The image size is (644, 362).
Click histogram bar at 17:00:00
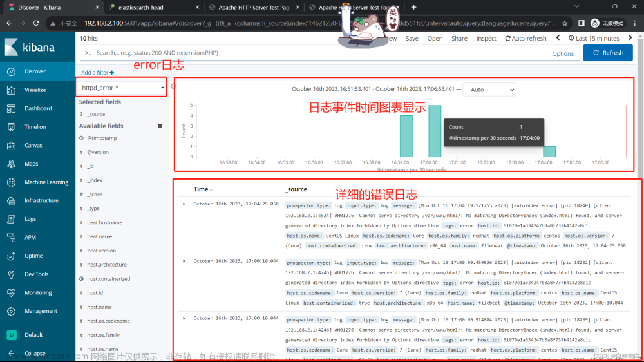pyautogui.click(x=435, y=131)
